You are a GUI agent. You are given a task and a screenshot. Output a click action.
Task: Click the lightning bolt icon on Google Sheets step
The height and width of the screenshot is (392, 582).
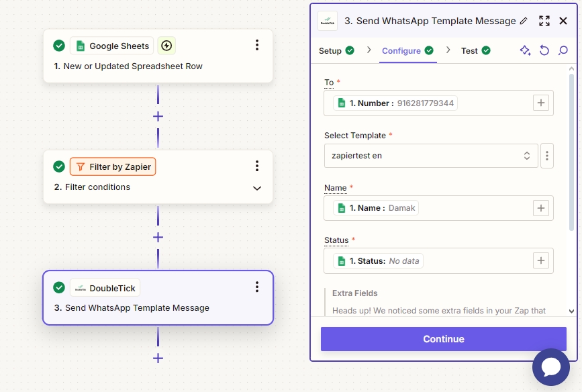click(x=166, y=46)
